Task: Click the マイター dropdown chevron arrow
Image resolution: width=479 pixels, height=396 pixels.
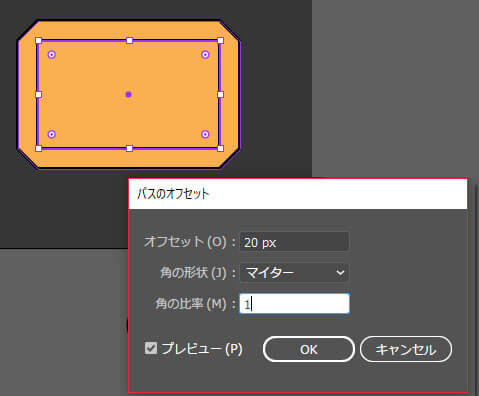Action: tap(340, 273)
